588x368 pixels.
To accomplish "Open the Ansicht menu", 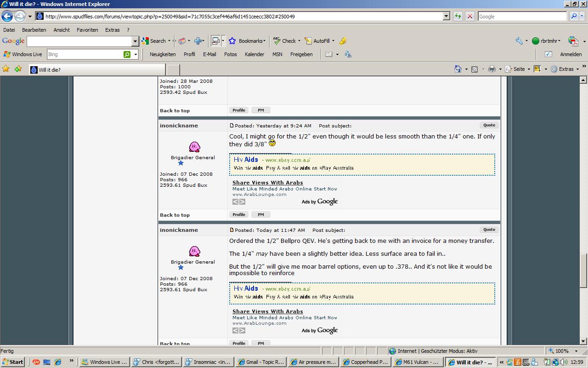I will point(62,30).
